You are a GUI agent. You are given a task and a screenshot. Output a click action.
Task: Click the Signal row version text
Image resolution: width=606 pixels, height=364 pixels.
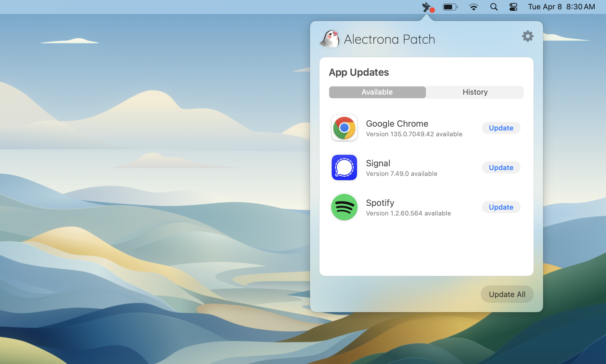point(401,174)
